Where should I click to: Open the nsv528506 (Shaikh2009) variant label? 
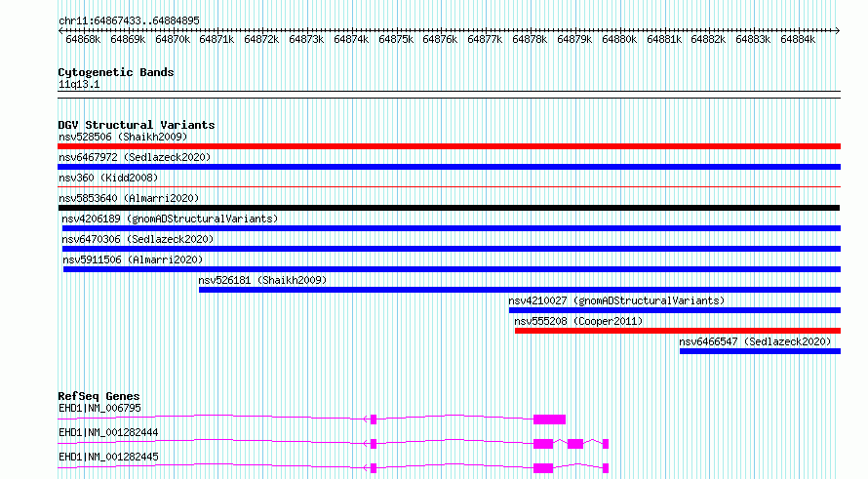point(123,137)
